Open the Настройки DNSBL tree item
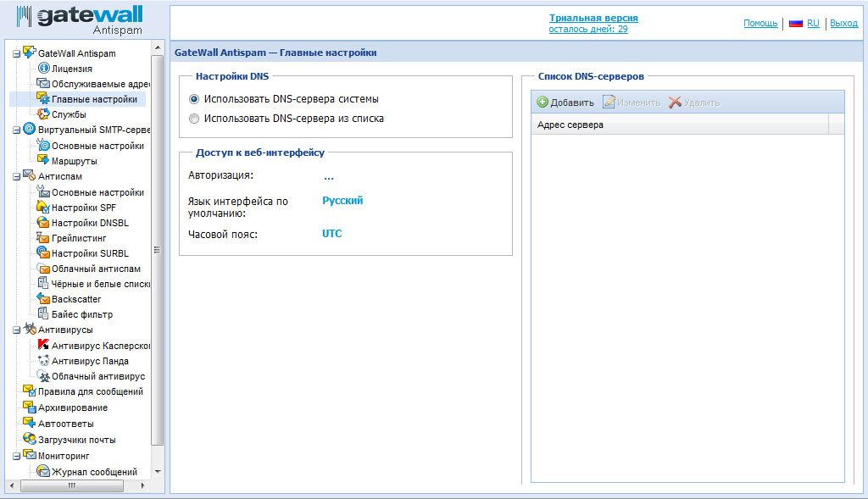Viewport: 868px width, 499px height. [x=90, y=223]
